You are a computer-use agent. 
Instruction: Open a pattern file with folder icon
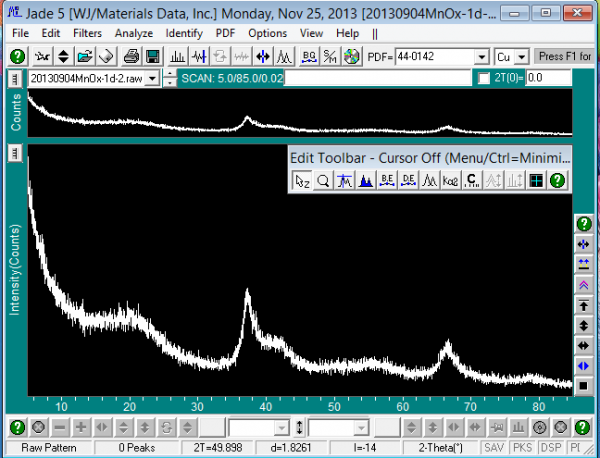pyautogui.click(x=85, y=57)
